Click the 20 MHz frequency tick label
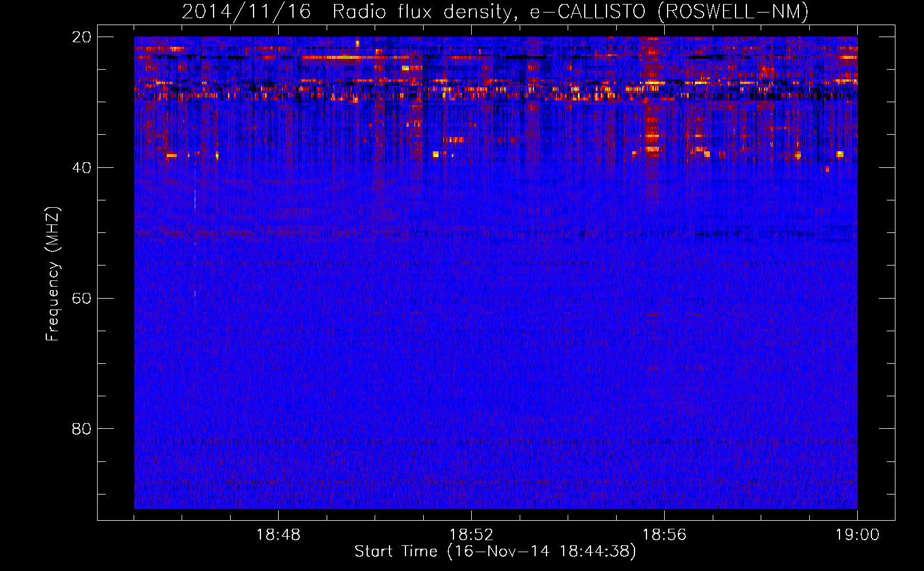Screen dimensions: 924x571 [x=82, y=37]
